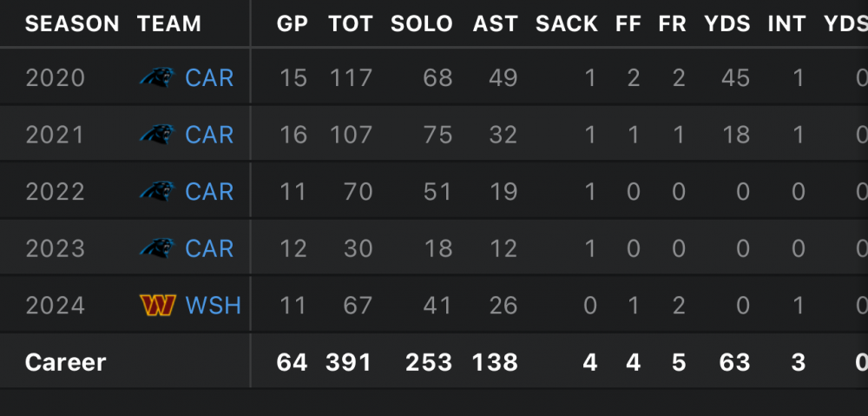
Task: Click the INT column header
Action: coord(786,23)
